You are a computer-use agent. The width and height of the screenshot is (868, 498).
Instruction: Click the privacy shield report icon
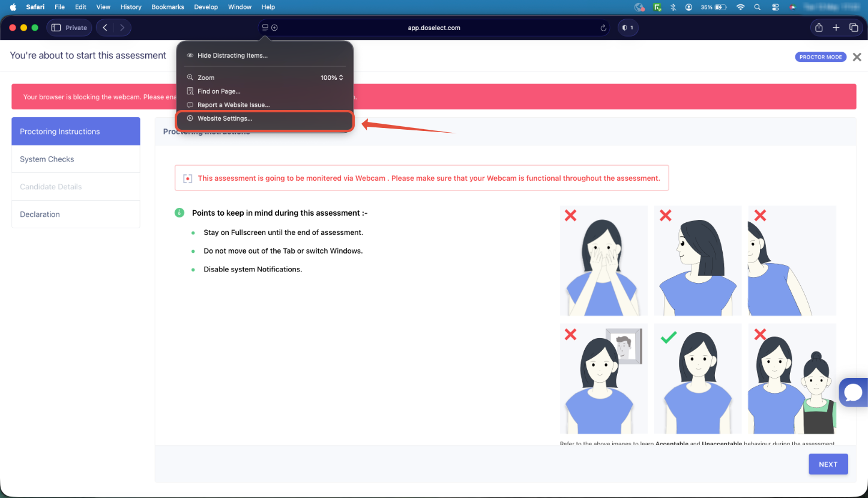tap(628, 28)
